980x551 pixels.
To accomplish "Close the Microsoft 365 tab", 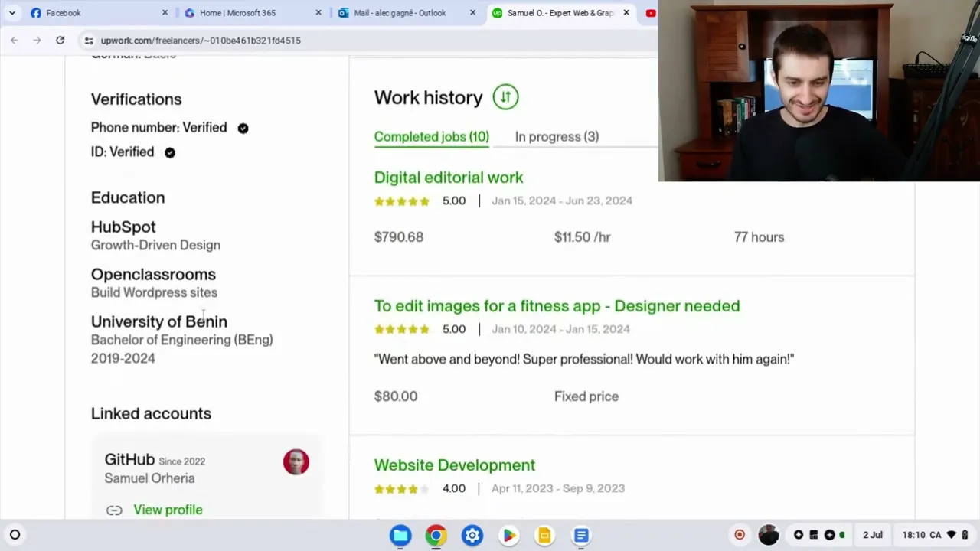I will click(x=318, y=13).
